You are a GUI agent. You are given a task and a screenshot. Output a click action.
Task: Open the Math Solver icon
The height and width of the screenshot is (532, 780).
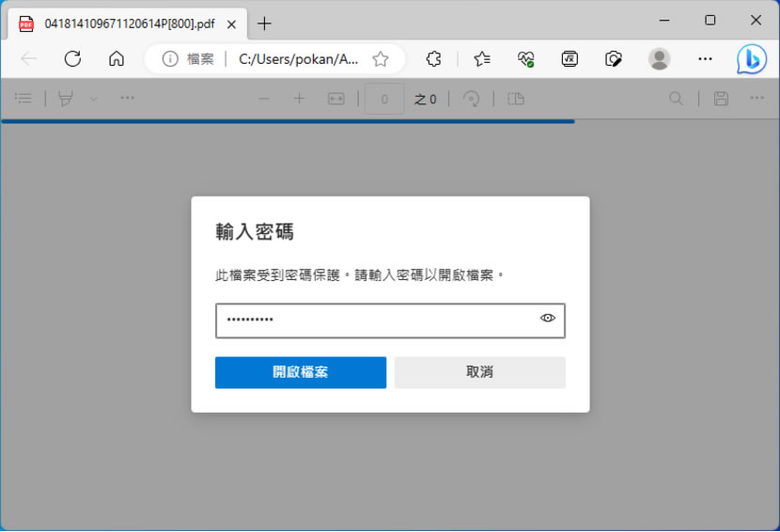(x=569, y=59)
